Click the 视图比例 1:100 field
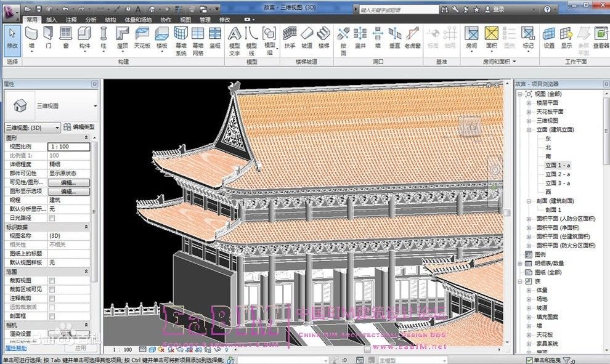Screen dimensions: 610x364 68,147
